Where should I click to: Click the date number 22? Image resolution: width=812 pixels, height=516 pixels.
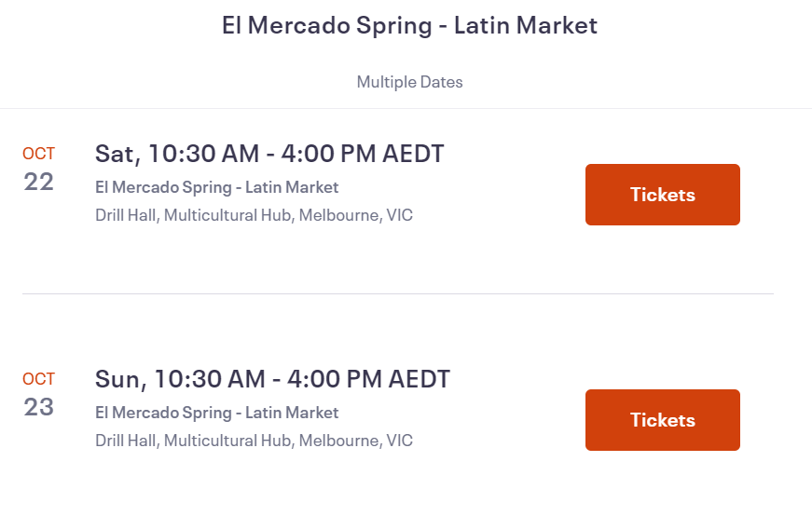[38, 182]
